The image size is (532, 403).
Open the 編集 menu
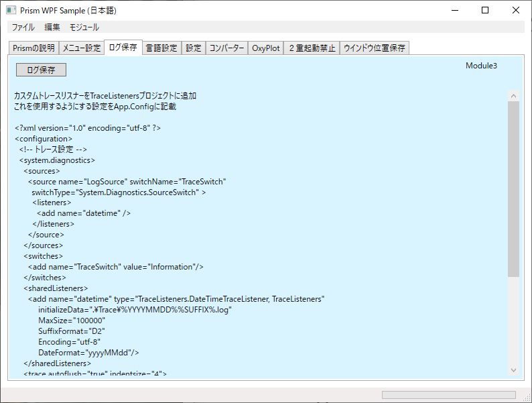52,27
